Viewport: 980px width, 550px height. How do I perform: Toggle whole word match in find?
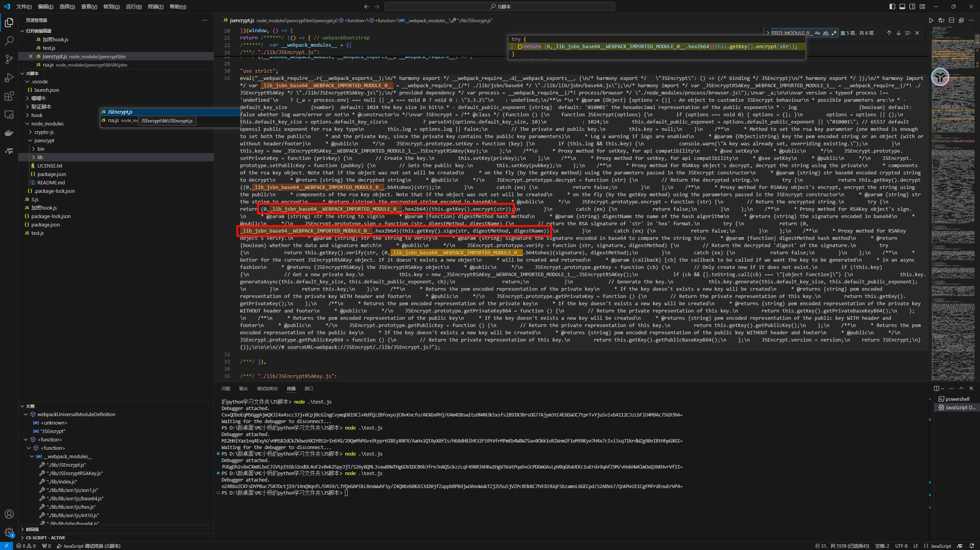(x=826, y=33)
